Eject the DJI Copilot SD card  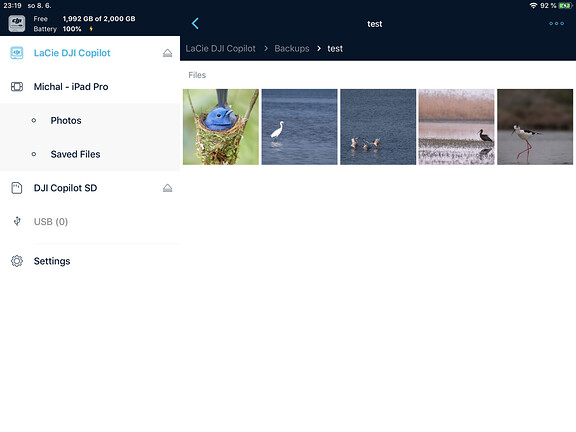pyautogui.click(x=168, y=188)
